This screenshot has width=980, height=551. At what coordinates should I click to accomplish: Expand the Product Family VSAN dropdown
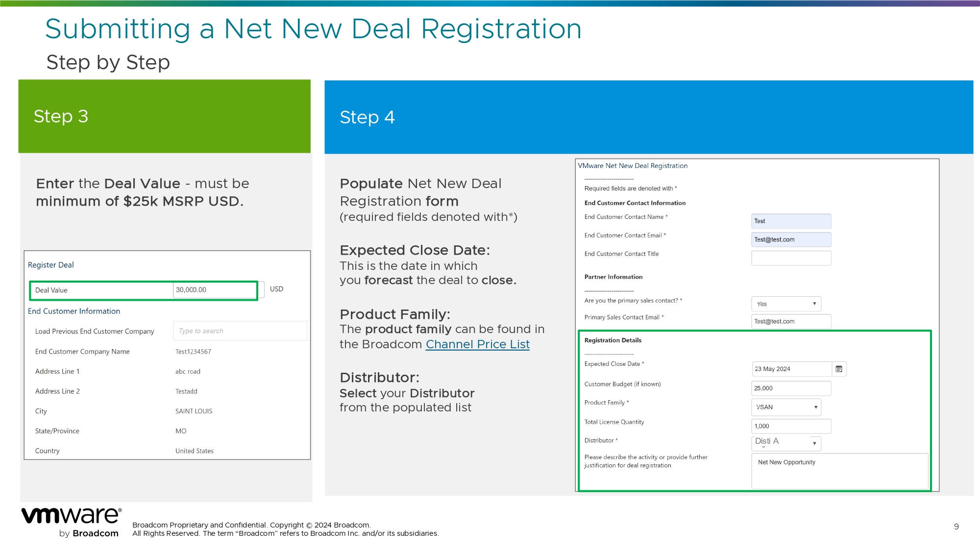point(786,407)
